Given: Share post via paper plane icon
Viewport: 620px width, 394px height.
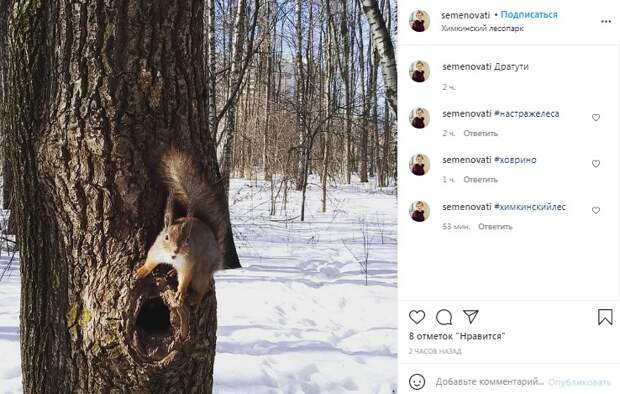Looking at the screenshot, I should (471, 316).
